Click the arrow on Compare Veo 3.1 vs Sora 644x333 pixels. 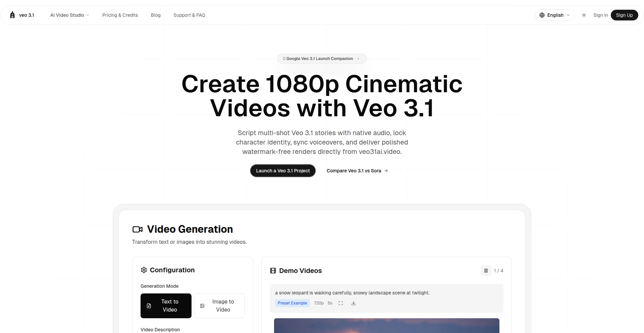coord(386,171)
